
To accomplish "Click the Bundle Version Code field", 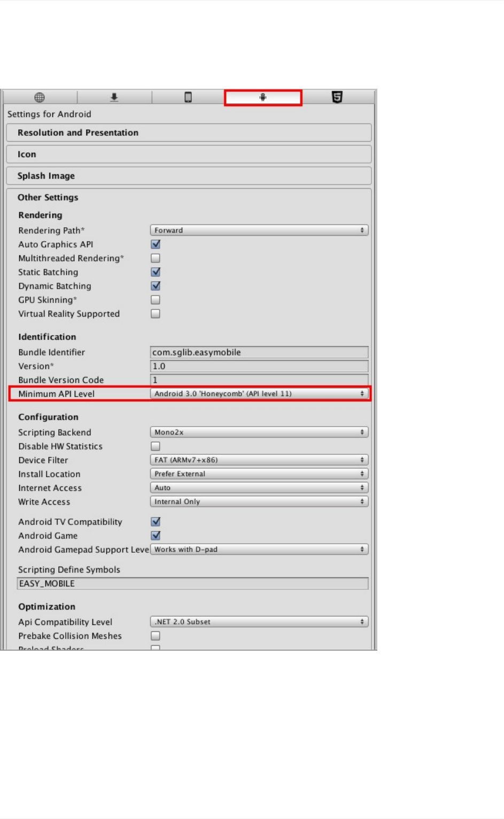I will 259,380.
